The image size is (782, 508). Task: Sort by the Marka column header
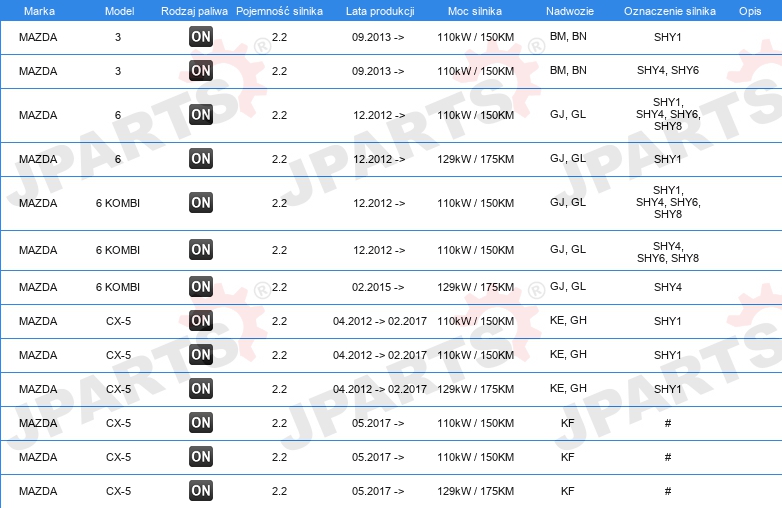tap(39, 11)
